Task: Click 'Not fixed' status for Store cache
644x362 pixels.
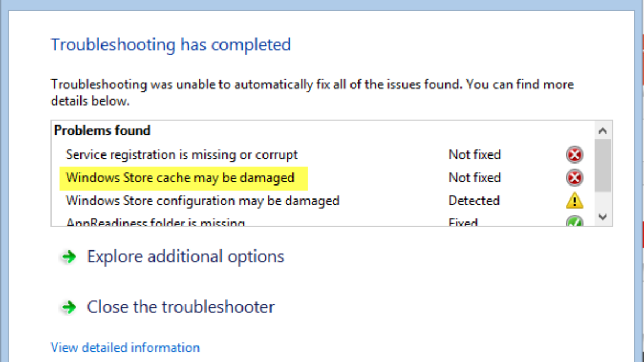Action: tap(474, 178)
